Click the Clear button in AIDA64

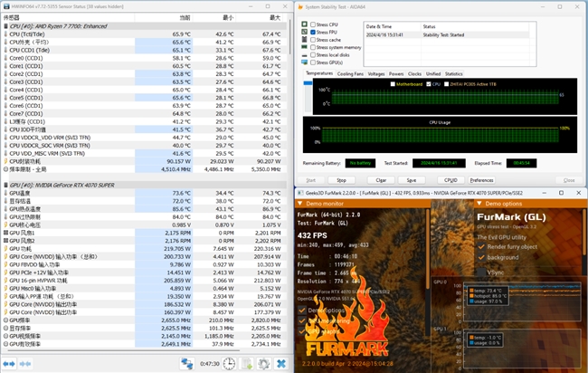381,180
